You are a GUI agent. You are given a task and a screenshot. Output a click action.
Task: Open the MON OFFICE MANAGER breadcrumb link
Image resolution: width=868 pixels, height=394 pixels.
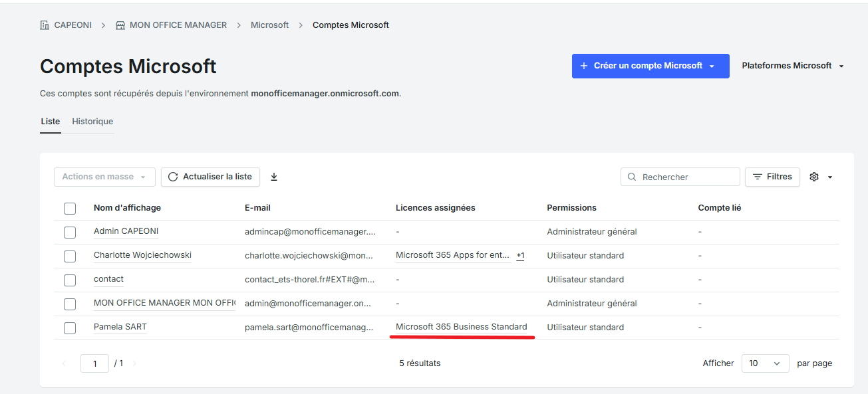(x=178, y=25)
